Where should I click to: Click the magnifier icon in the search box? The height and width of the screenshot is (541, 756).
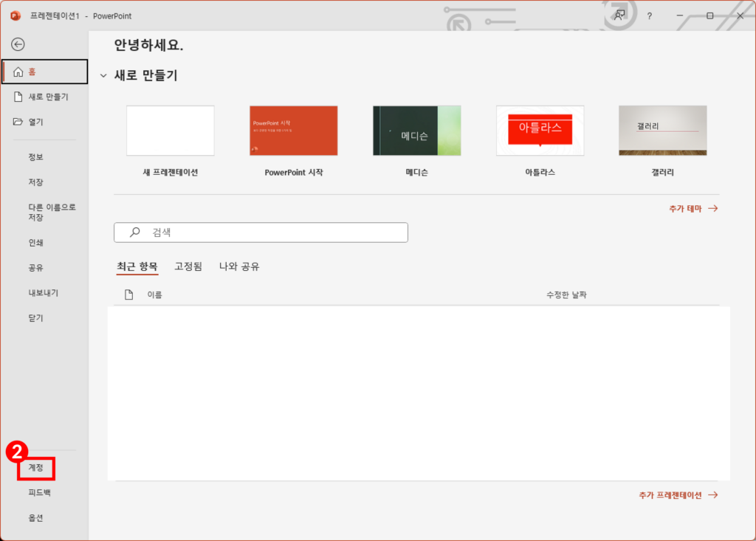point(135,232)
